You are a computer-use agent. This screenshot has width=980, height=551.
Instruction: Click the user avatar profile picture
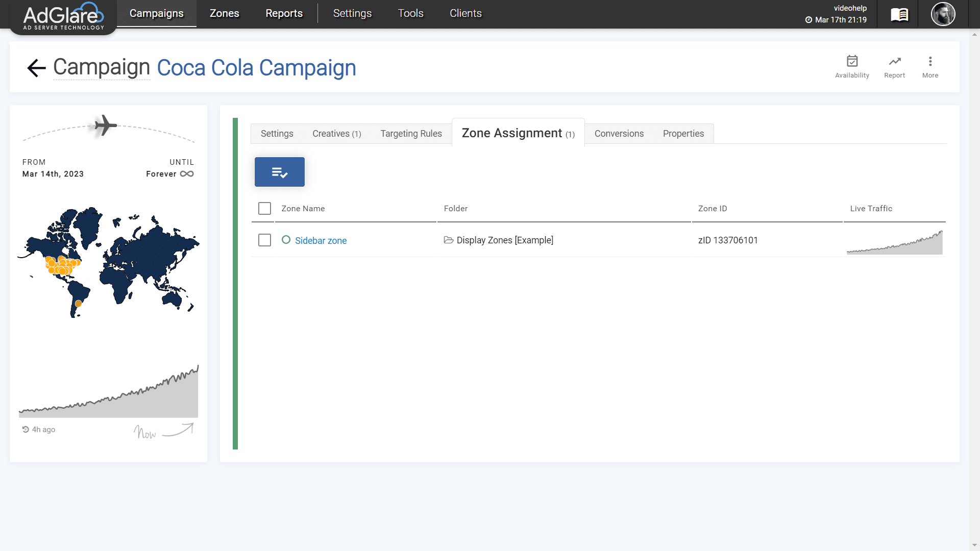pos(943,14)
